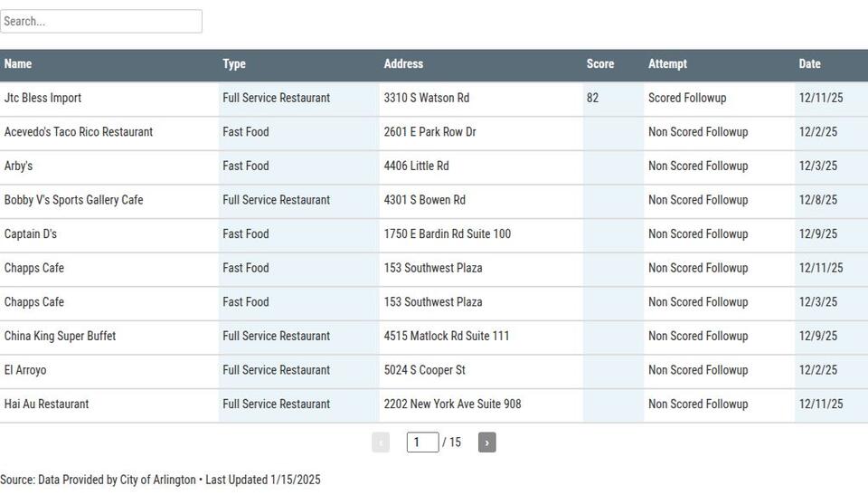Image resolution: width=868 pixels, height=495 pixels.
Task: Click Bobby V's Sports Gallery Cafe
Action: [73, 200]
